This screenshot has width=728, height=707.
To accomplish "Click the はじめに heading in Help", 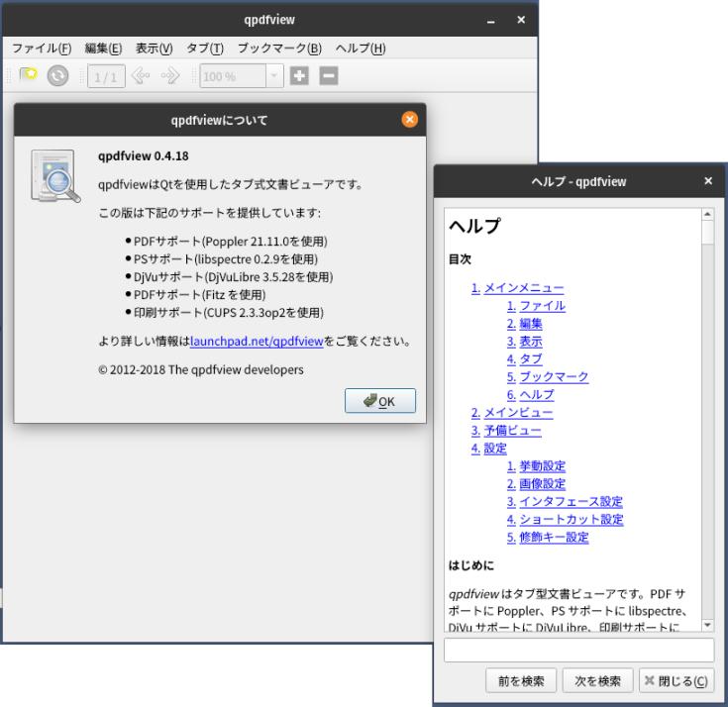I will pyautogui.click(x=471, y=565).
